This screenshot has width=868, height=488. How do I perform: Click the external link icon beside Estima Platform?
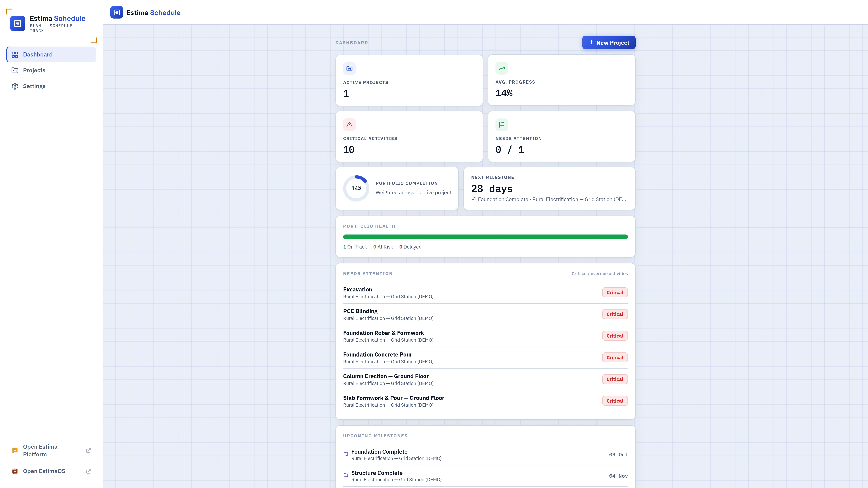point(89,450)
